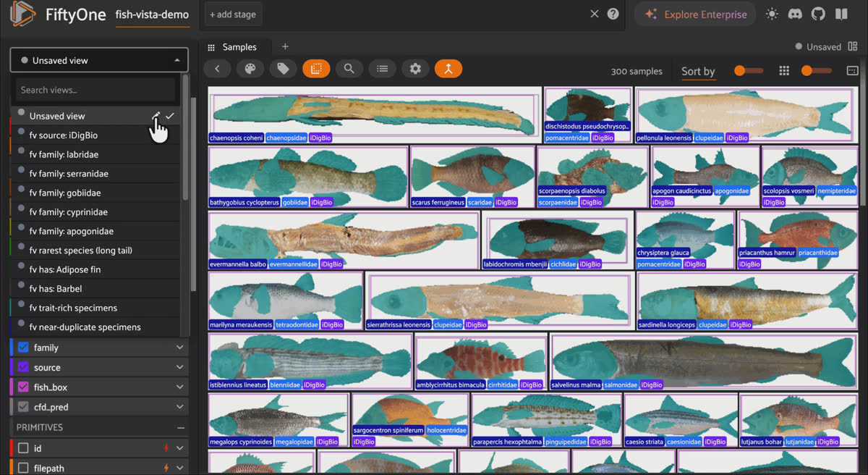Open the salvelinus malma sample thumbnail
This screenshot has width=868, height=475.
(x=704, y=361)
